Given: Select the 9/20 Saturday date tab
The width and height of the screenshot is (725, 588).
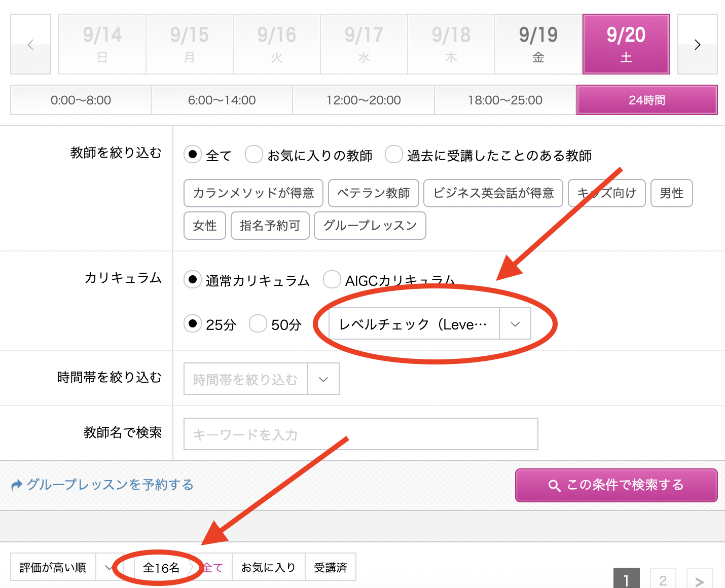Looking at the screenshot, I should click(626, 45).
